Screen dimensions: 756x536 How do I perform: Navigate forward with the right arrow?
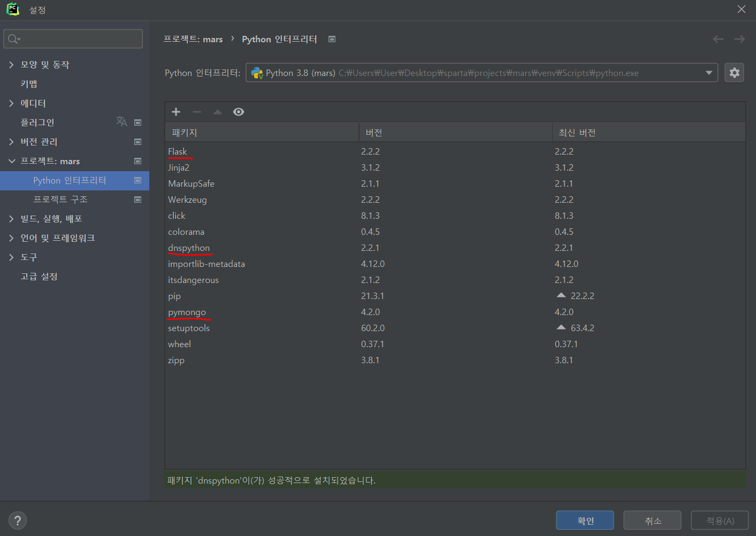(739, 39)
